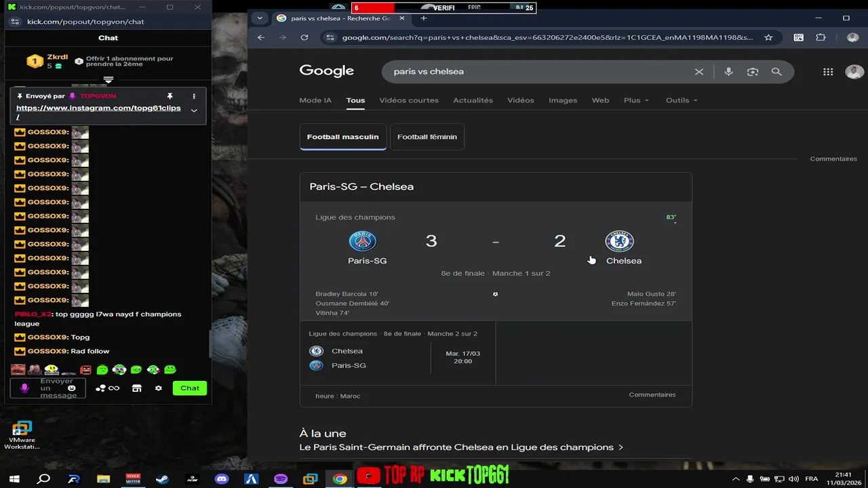Viewport: 868px width, 488px height.
Task: Open Chrome extensions puzzle icon
Action: (x=821, y=37)
